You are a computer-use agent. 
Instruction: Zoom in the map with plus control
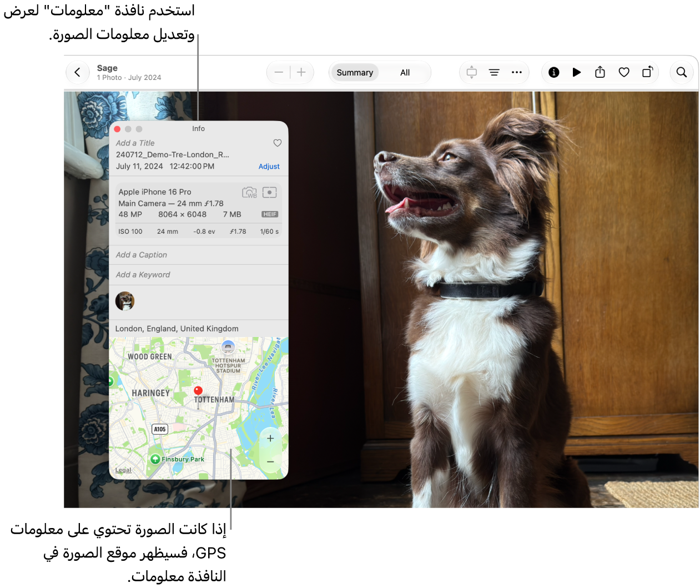270,439
